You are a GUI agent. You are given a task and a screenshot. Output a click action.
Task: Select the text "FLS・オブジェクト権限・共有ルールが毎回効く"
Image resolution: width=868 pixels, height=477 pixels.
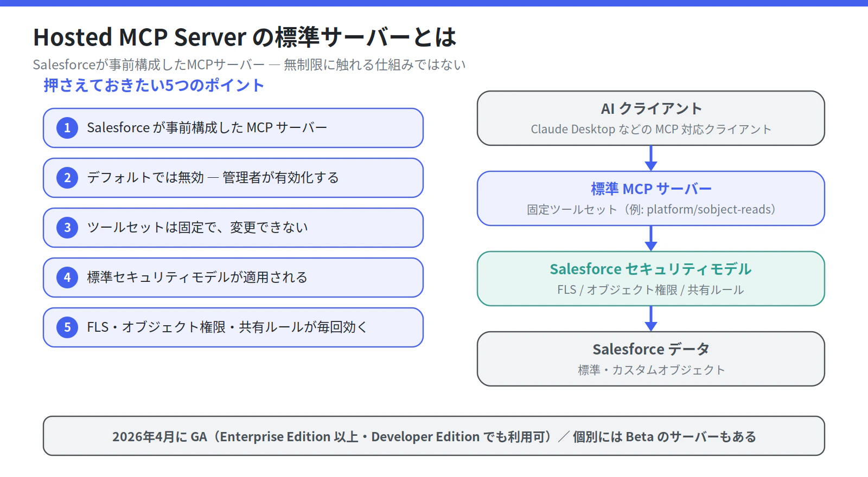[227, 327]
